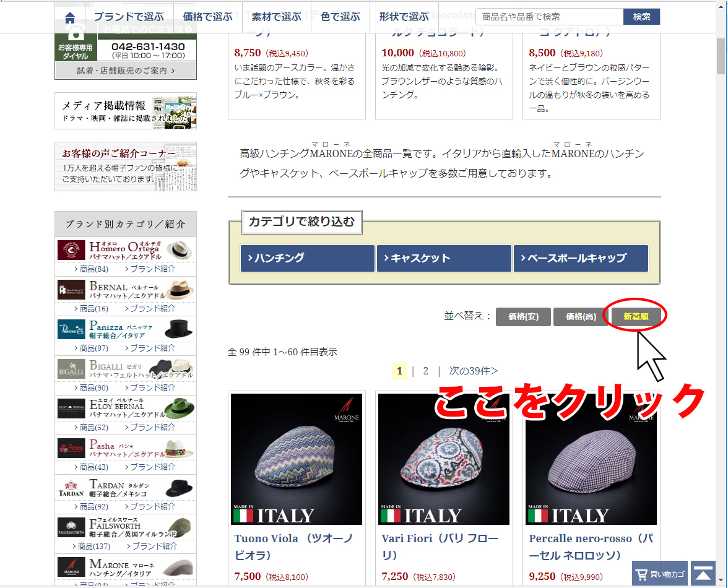Open Pasha brand logo banner
Screen dimensions: 728x588
pyautogui.click(x=125, y=448)
